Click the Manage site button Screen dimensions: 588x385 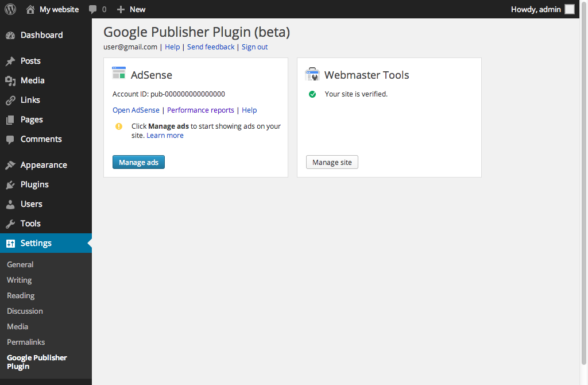332,162
